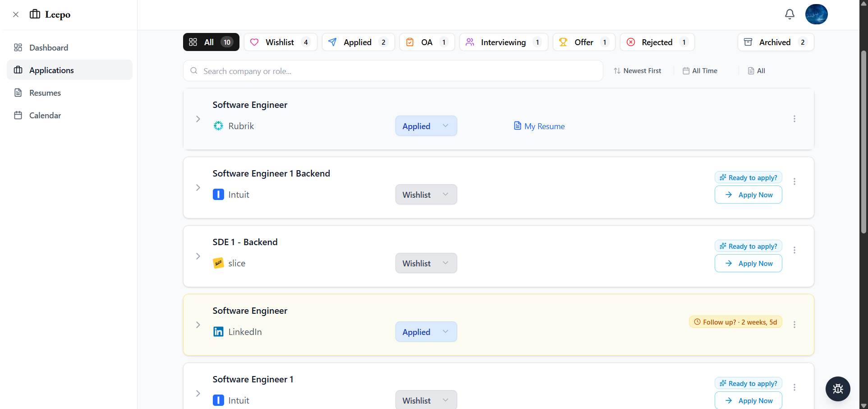The image size is (868, 409).
Task: Click the company or role search field
Action: pos(392,70)
